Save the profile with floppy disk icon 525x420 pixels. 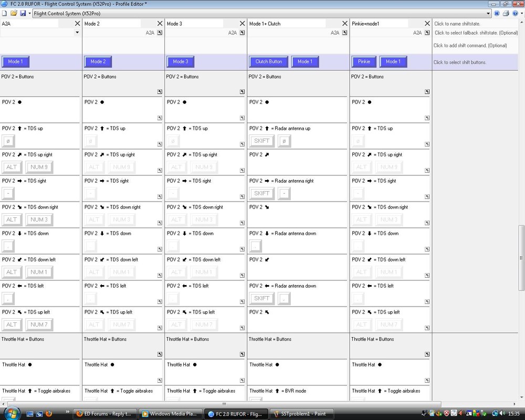click(23, 14)
